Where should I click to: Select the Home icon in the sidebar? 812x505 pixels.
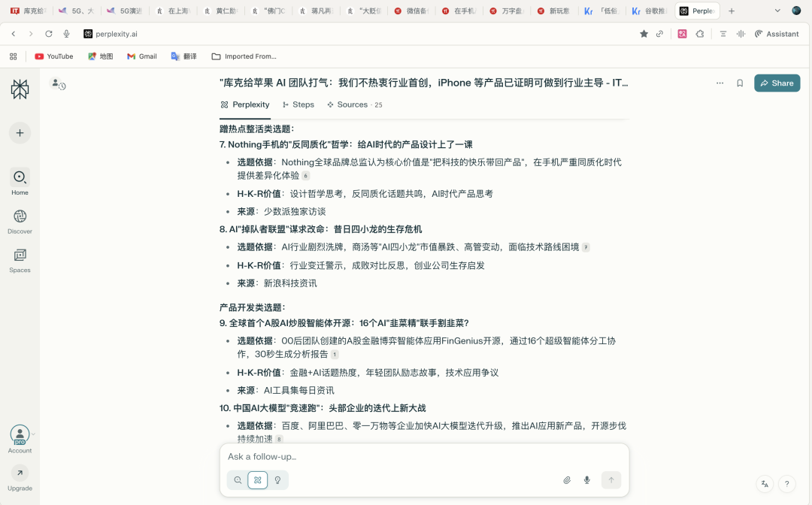point(20,180)
